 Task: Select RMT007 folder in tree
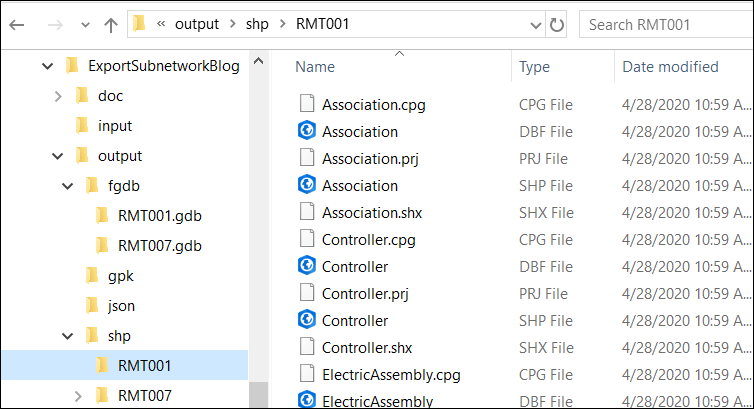(145, 396)
